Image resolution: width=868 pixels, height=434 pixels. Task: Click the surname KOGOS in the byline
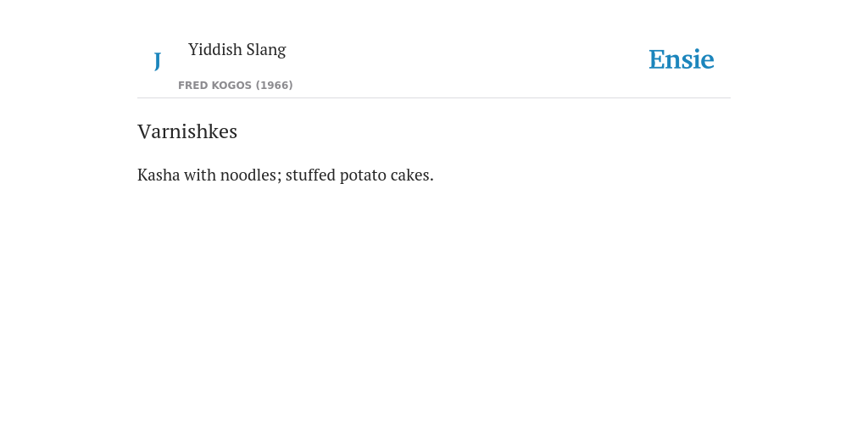pos(231,86)
